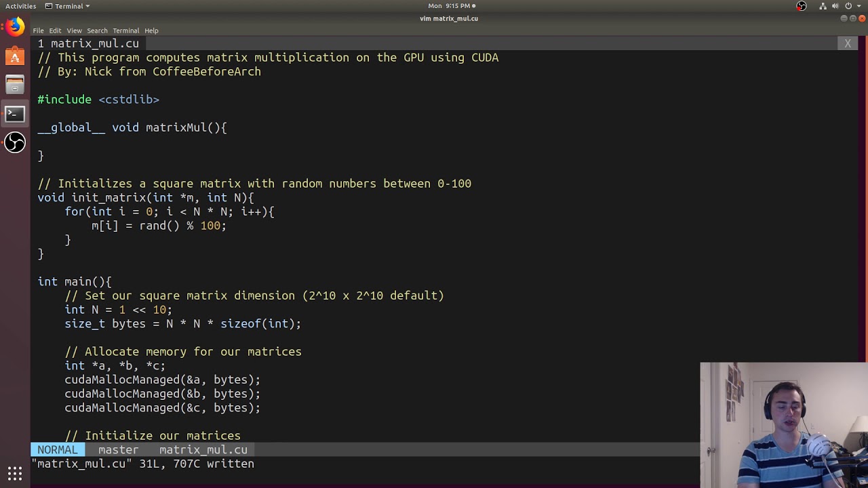Open the Files manager dock icon
Viewport: 868px width, 488px height.
(x=15, y=85)
